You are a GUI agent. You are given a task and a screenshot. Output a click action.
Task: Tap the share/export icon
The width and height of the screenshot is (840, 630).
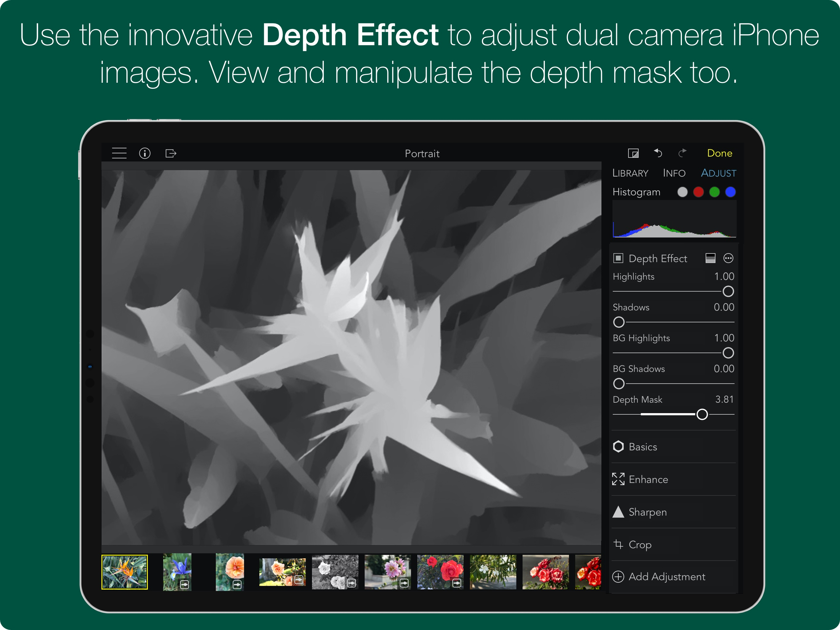pos(171,153)
